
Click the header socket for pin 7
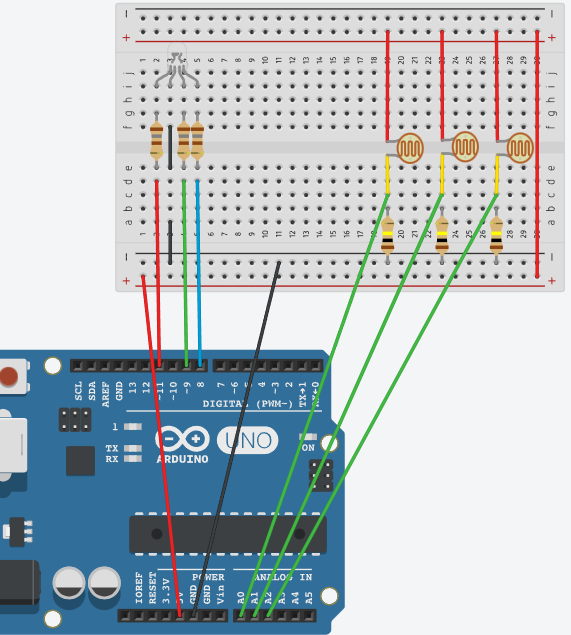[x=220, y=366]
